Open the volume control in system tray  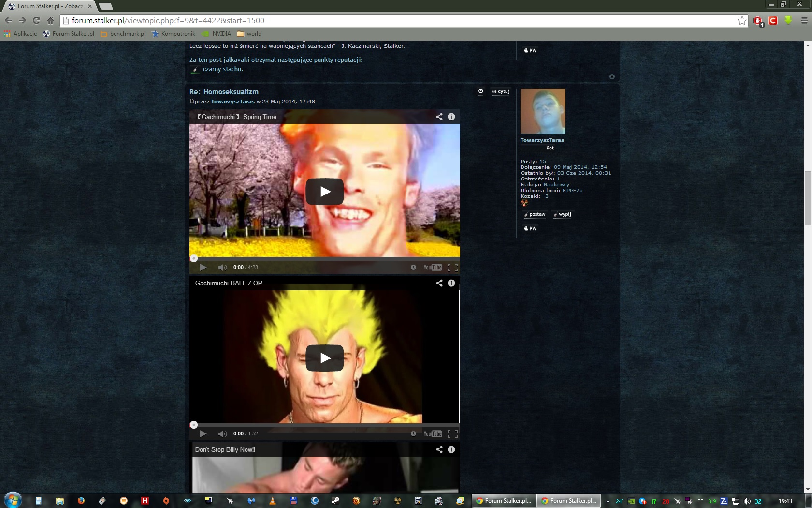pos(747,501)
